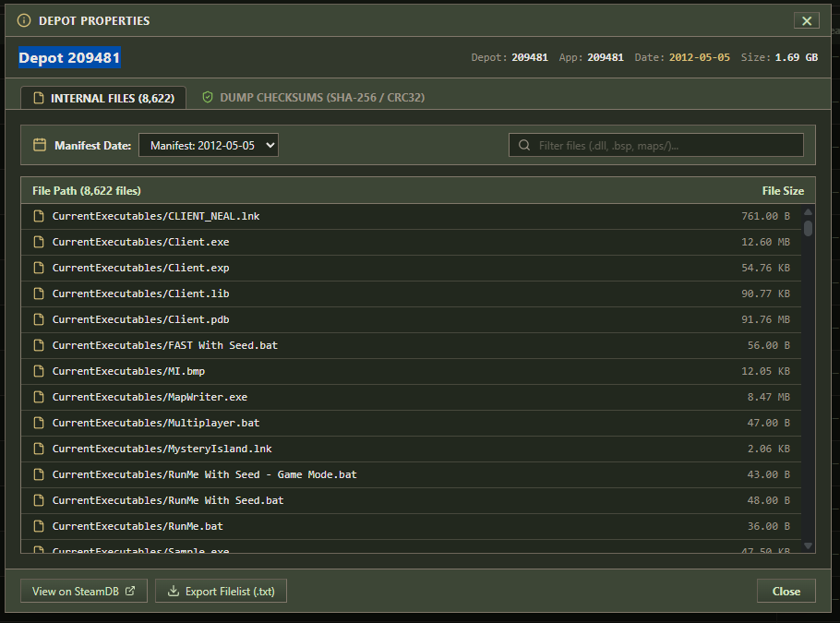This screenshot has height=623, width=840.
Task: Click the info icon beside Depot Properties
Action: pos(24,20)
